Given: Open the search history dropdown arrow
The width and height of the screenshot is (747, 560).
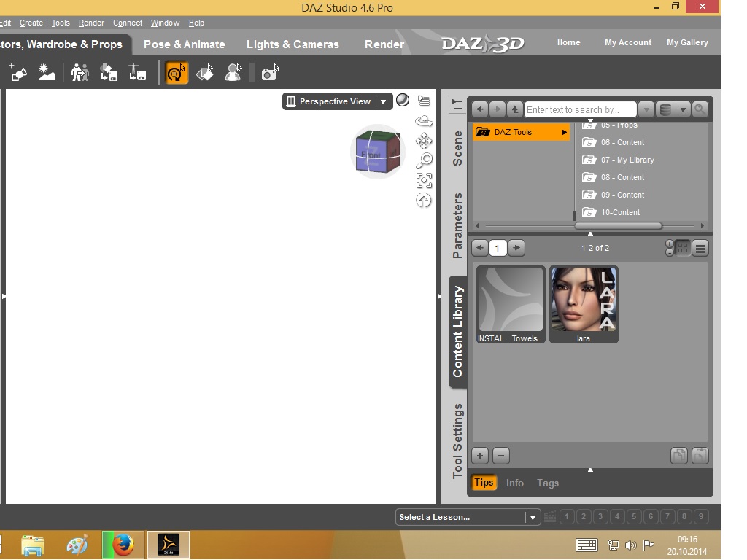Looking at the screenshot, I should (646, 109).
